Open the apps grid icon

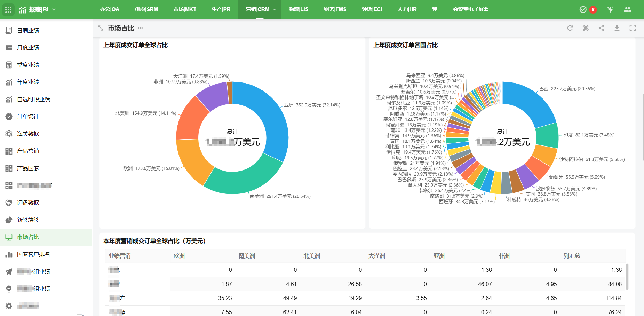point(8,9)
